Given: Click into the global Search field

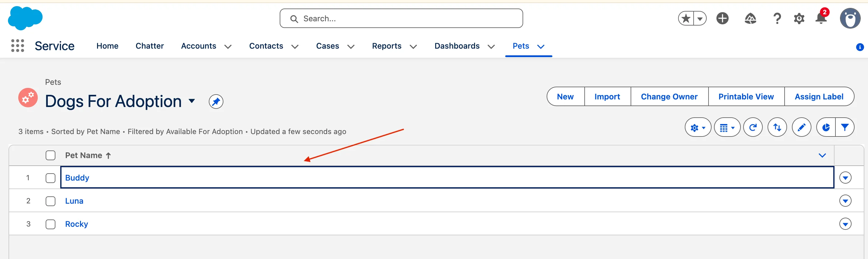Looking at the screenshot, I should pos(401,19).
